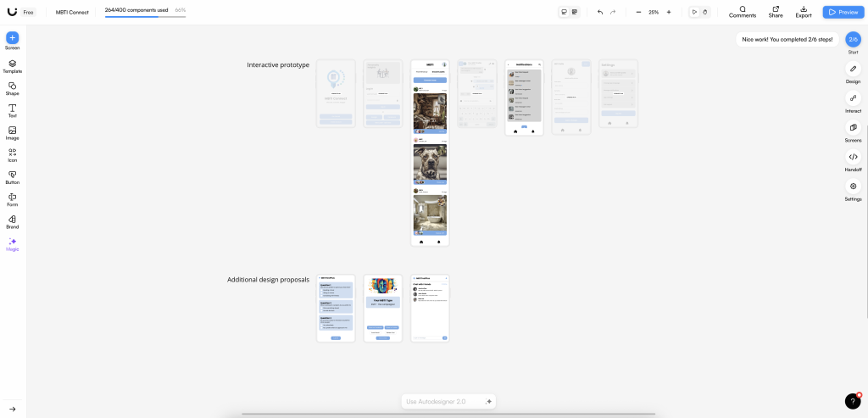Open the Brand panel
The width and height of the screenshot is (868, 418).
[12, 221]
